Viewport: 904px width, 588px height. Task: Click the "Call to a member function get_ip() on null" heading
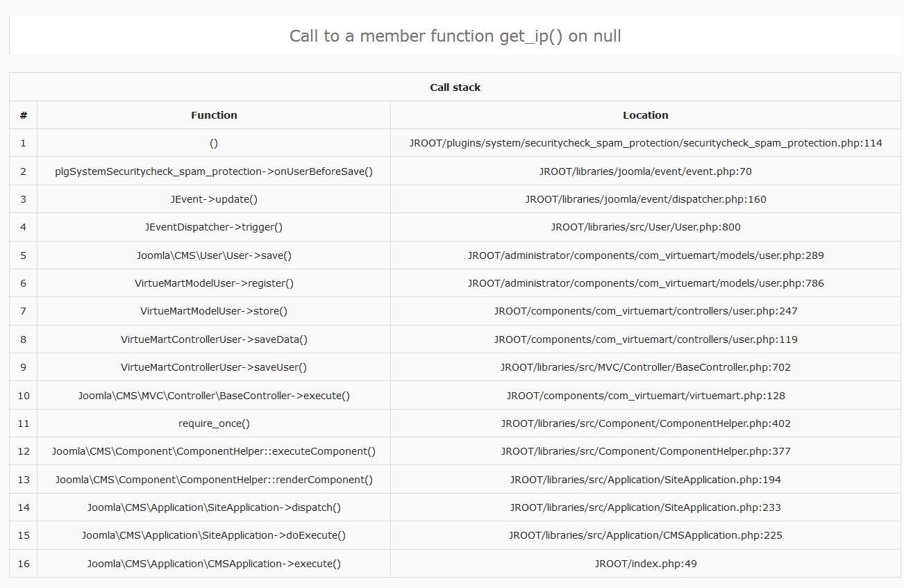[455, 36]
